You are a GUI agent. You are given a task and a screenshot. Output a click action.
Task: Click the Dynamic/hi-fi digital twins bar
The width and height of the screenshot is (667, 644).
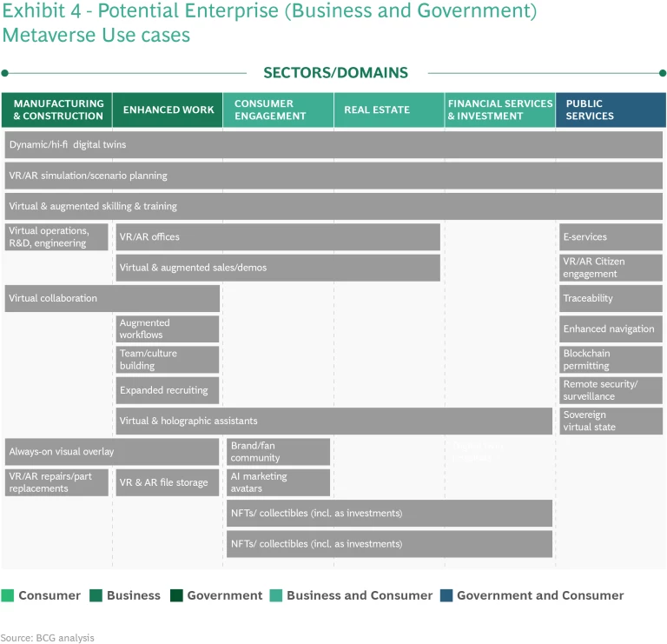click(333, 144)
